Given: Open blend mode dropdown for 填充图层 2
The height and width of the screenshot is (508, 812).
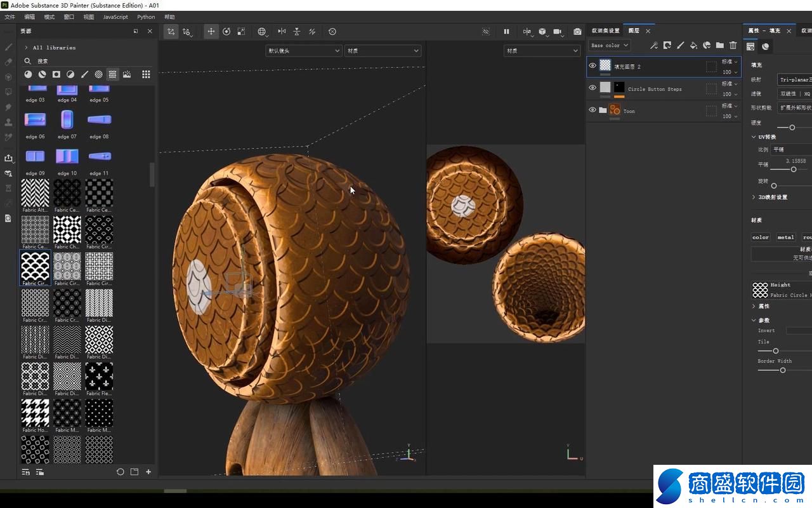Looking at the screenshot, I should pos(730,62).
